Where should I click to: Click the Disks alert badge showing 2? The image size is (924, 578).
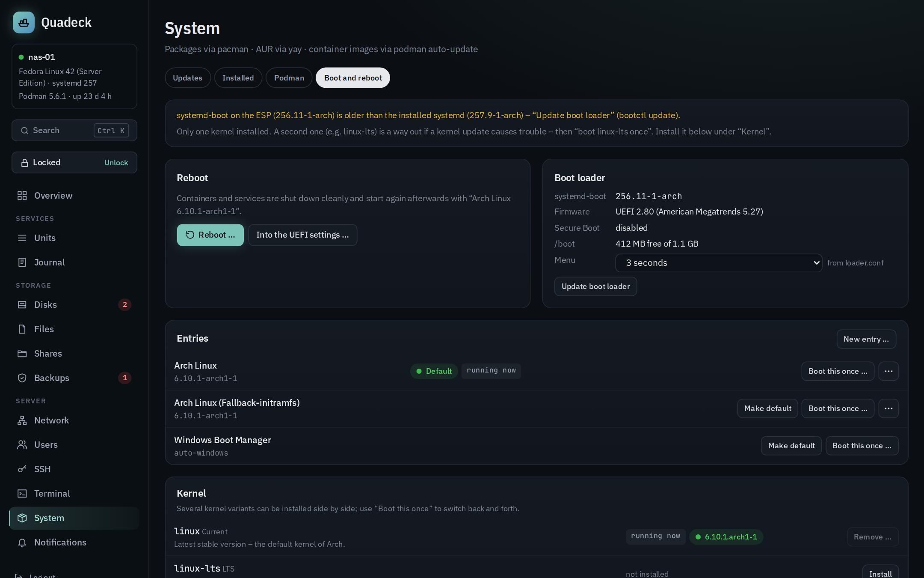point(125,305)
